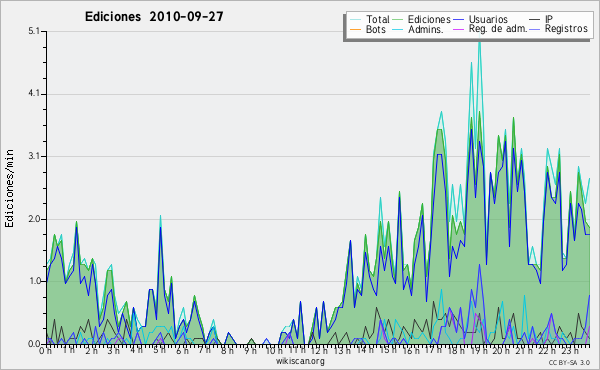Click the 'Ediciones/min' axis label

tap(9, 188)
